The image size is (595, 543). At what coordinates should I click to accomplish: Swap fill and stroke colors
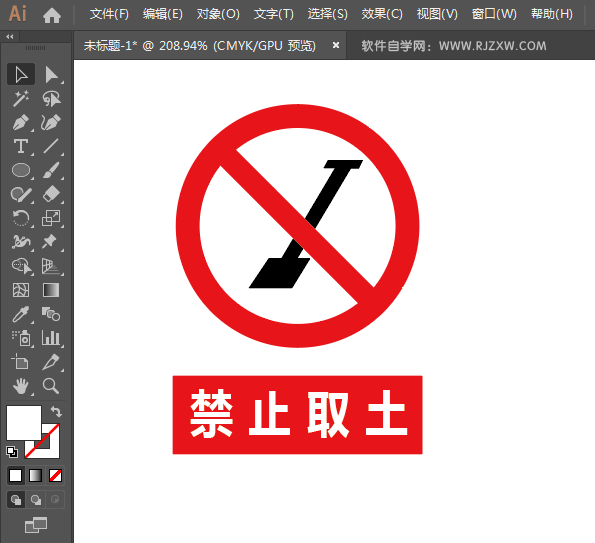pyautogui.click(x=56, y=411)
